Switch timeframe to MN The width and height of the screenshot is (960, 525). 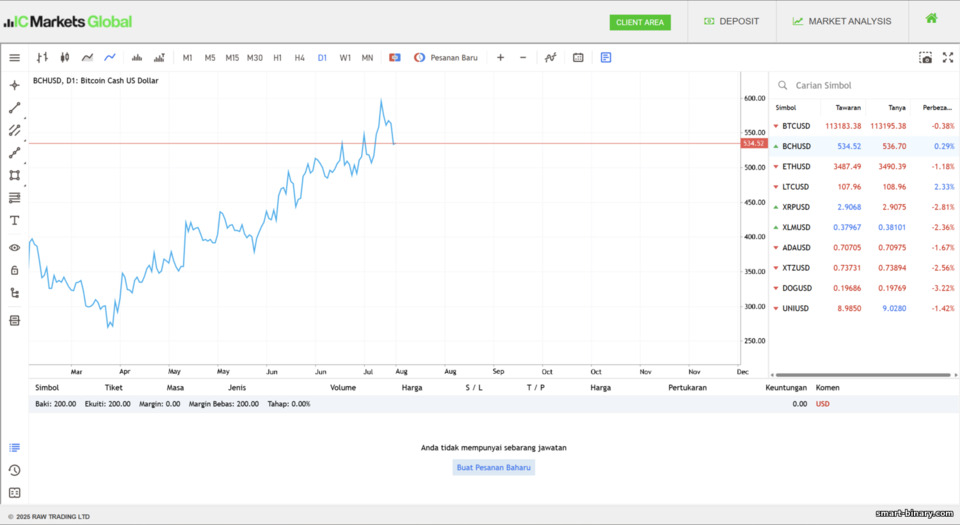[x=367, y=58]
